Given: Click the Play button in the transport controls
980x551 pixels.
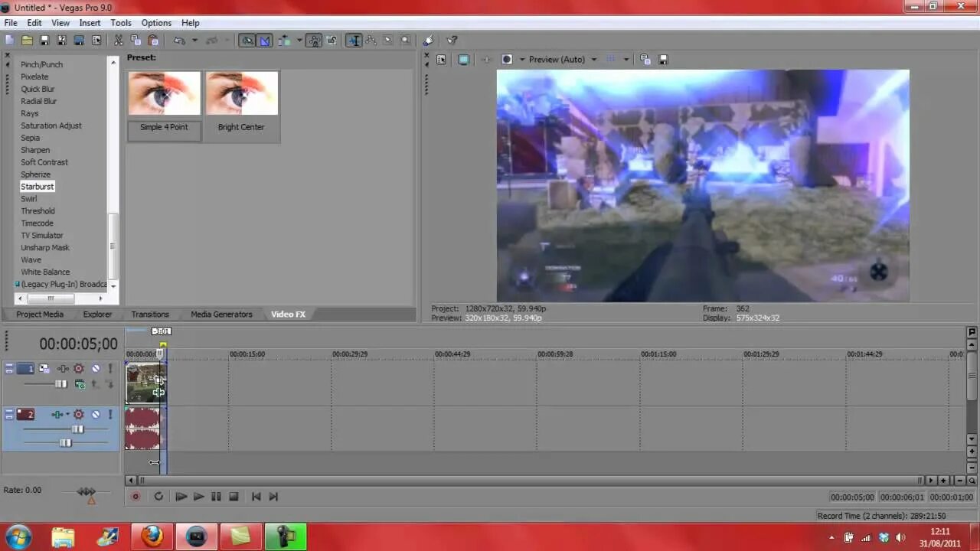Looking at the screenshot, I should (198, 497).
